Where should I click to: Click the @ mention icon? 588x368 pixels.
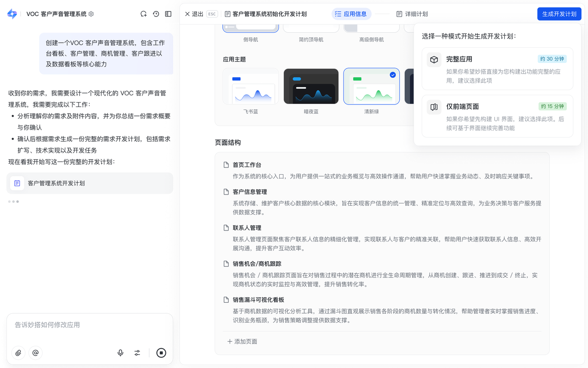(35, 353)
